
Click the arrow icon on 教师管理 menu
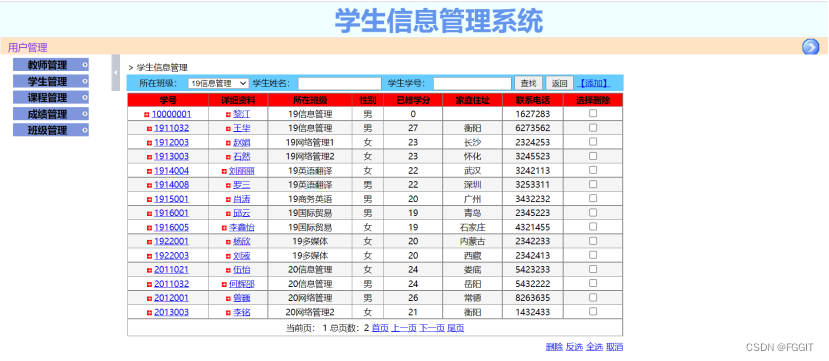(85, 65)
